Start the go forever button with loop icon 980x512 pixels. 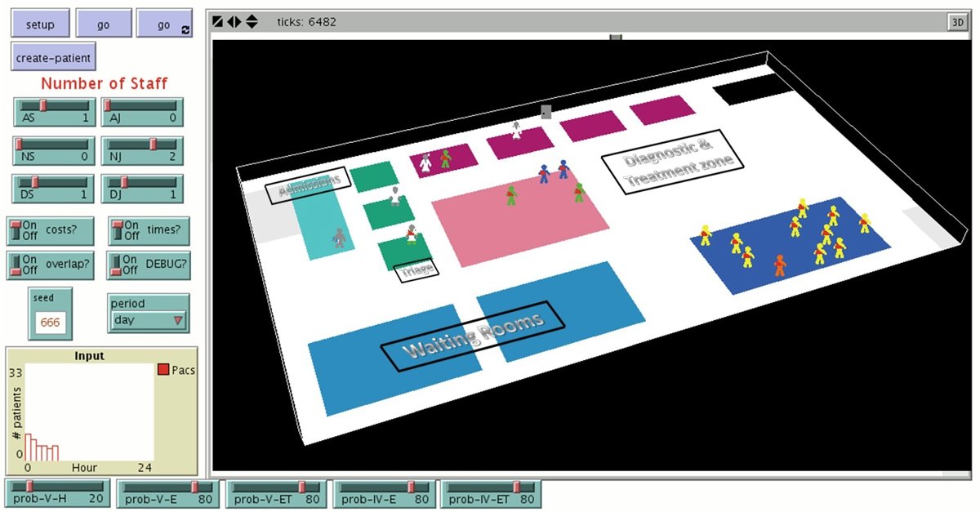[165, 24]
